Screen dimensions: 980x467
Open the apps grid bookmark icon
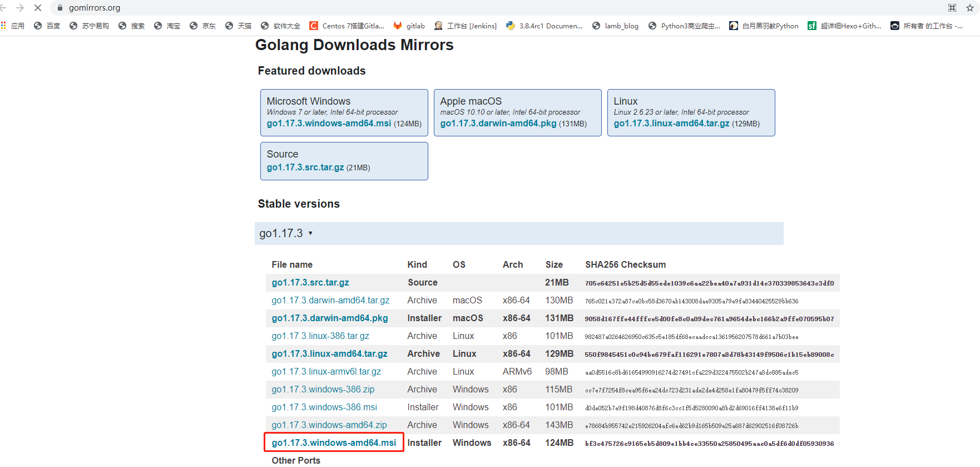[x=4, y=26]
